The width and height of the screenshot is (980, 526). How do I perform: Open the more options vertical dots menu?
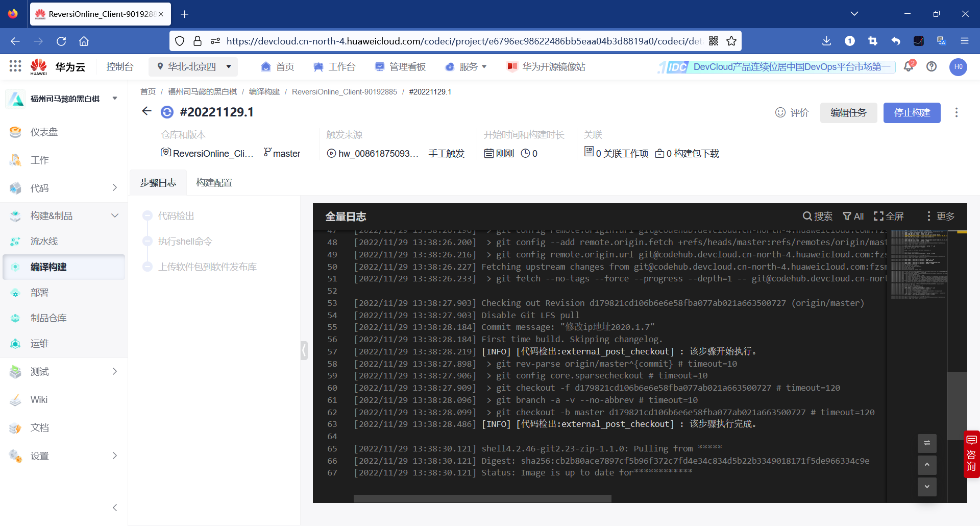click(957, 112)
